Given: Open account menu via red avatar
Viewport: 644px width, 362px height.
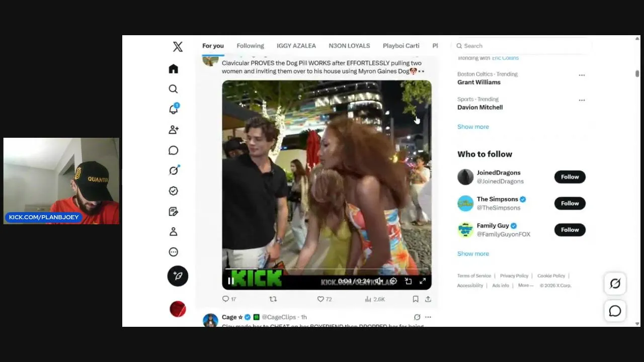Looking at the screenshot, I should 178,309.
